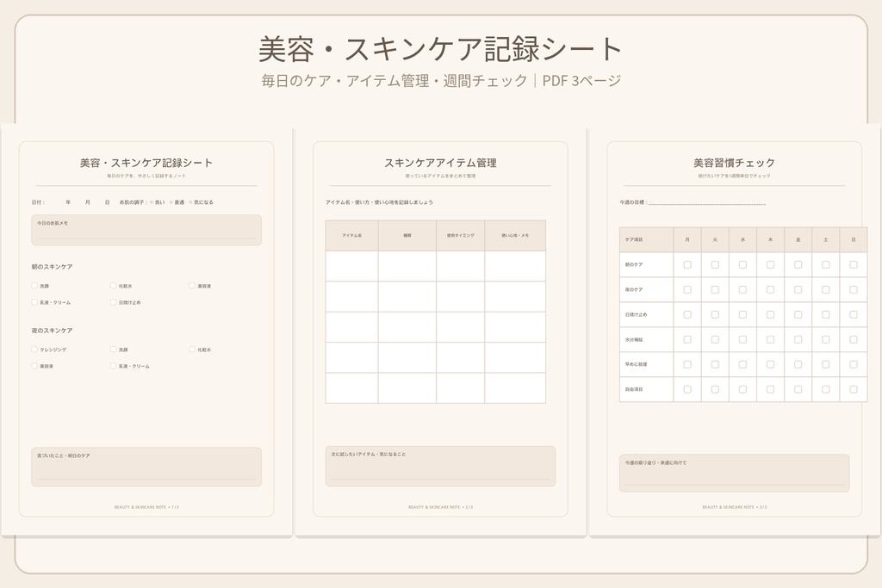Tick 化粧水 in the 朝のスキンケア section
This screenshot has width=882, height=588.
click(x=113, y=286)
